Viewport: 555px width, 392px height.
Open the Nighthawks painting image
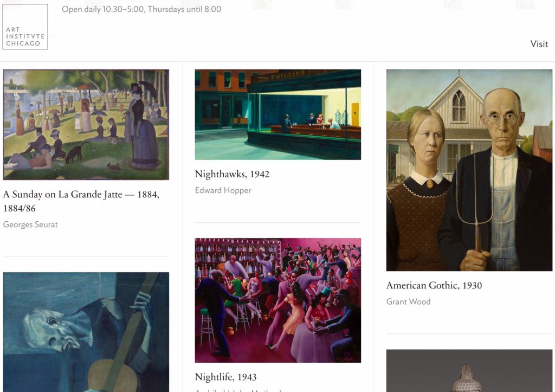278,114
